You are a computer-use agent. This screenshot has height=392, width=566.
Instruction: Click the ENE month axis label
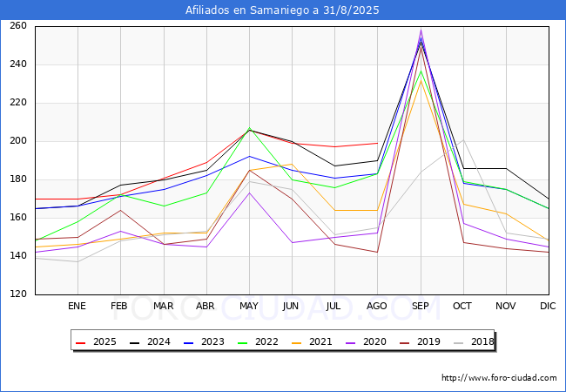(x=77, y=307)
